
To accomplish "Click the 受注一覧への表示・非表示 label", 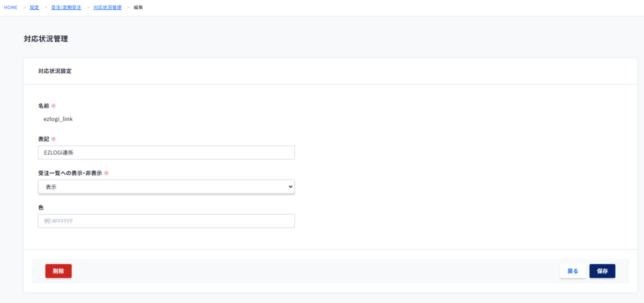I will [69, 173].
